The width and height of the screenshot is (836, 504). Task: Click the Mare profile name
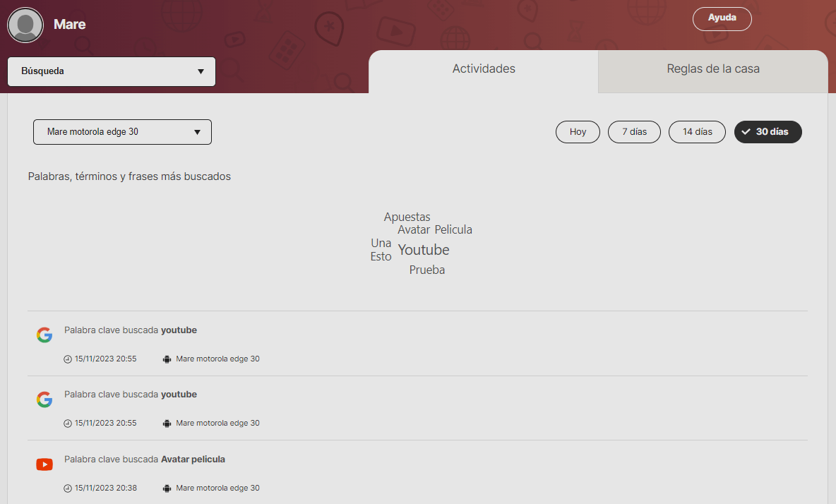[70, 25]
